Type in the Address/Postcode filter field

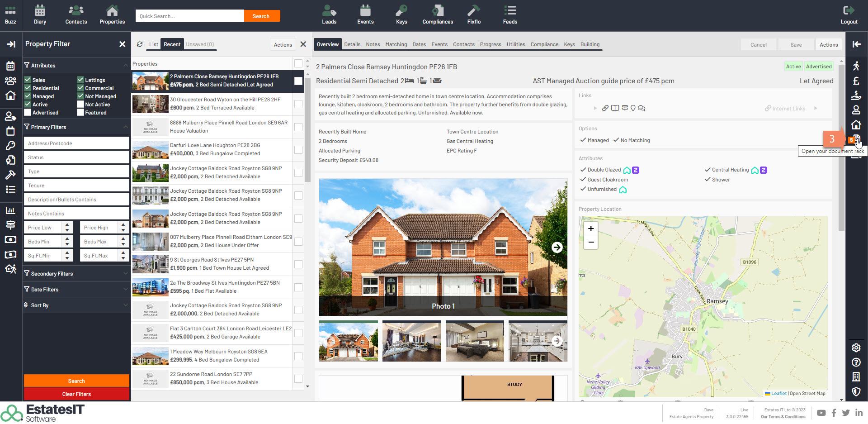[x=76, y=143]
